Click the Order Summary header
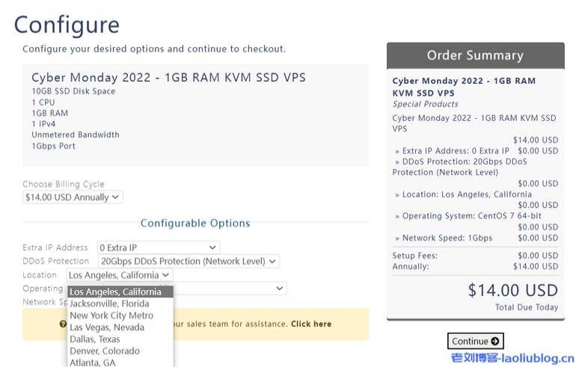 [475, 55]
